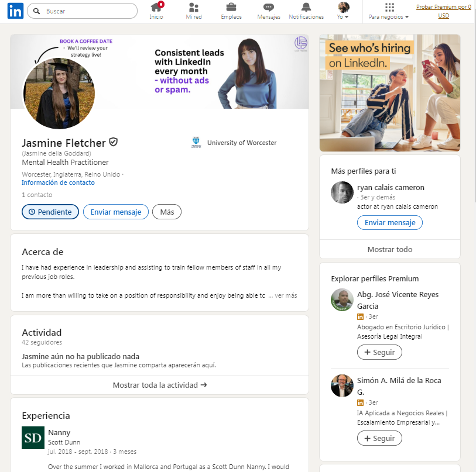Click the Pendiente button
This screenshot has width=476, height=472.
(50, 212)
